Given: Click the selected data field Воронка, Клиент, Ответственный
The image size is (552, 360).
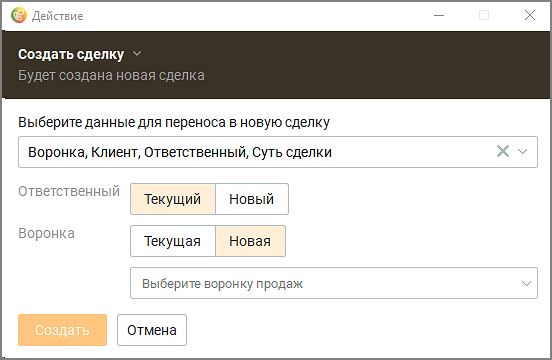Looking at the screenshot, I should click(x=278, y=152).
